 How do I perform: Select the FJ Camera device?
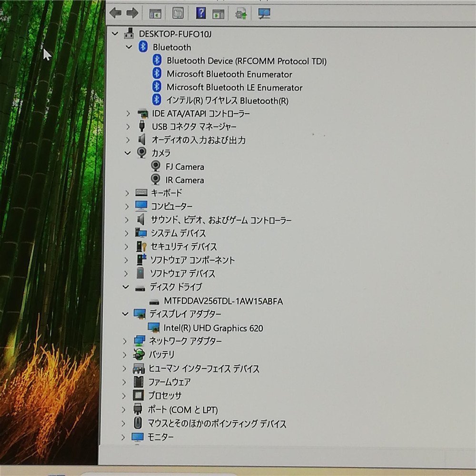pyautogui.click(x=185, y=167)
